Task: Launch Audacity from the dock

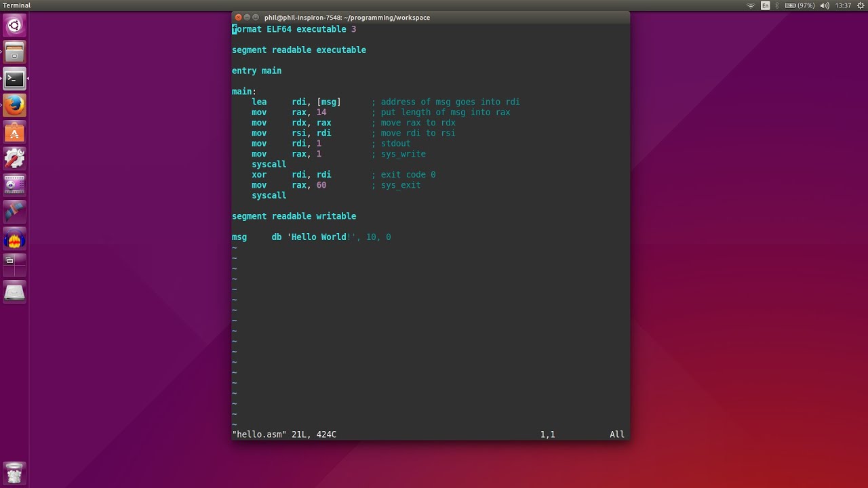Action: tap(14, 239)
